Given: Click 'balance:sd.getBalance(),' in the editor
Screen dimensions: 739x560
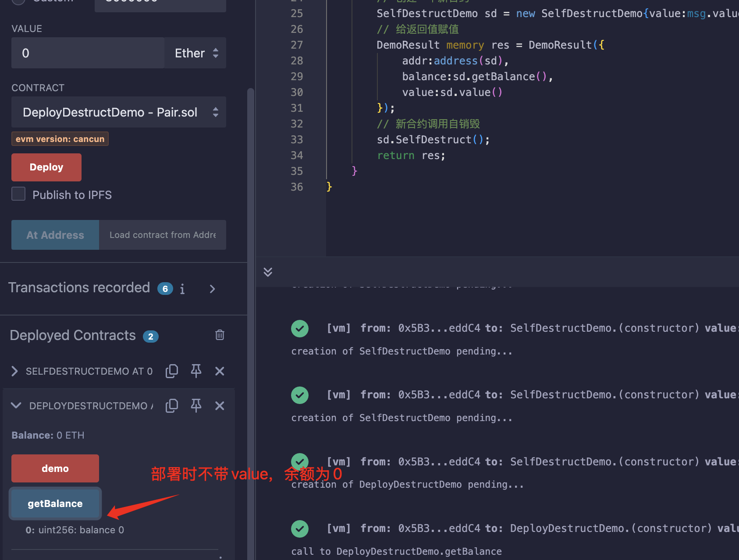Looking at the screenshot, I should click(x=478, y=76).
